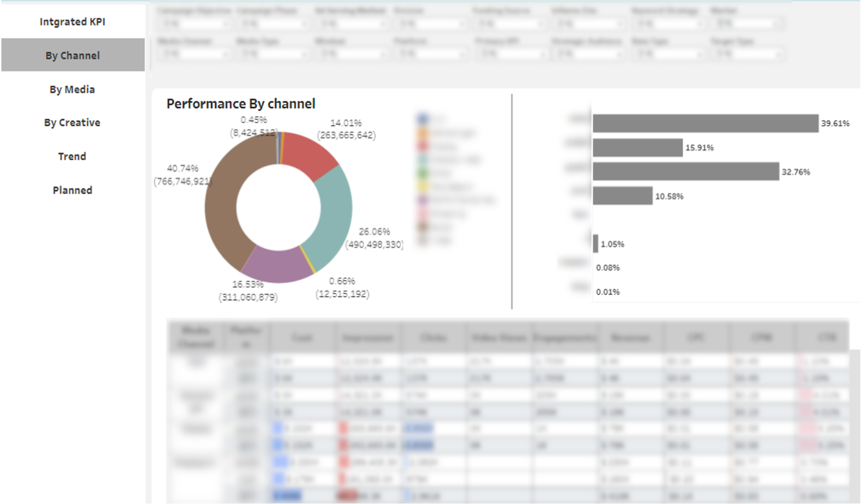This screenshot has width=861, height=504.
Task: Click the active By Channel tab
Action: click(x=72, y=55)
